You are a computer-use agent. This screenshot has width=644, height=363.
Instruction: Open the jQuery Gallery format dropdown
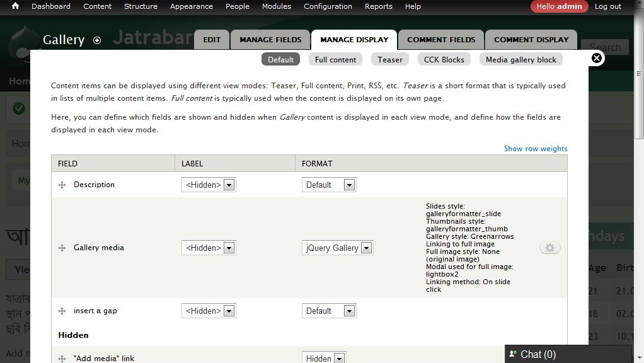coord(338,248)
